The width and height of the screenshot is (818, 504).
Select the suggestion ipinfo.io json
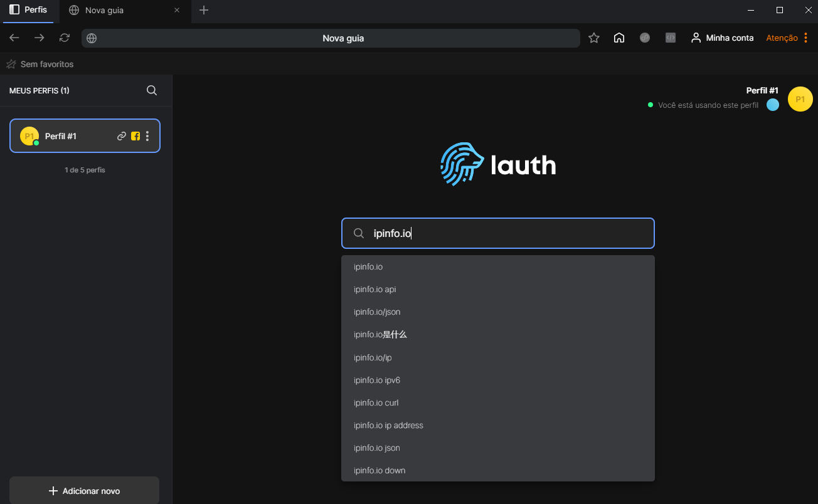(498, 448)
